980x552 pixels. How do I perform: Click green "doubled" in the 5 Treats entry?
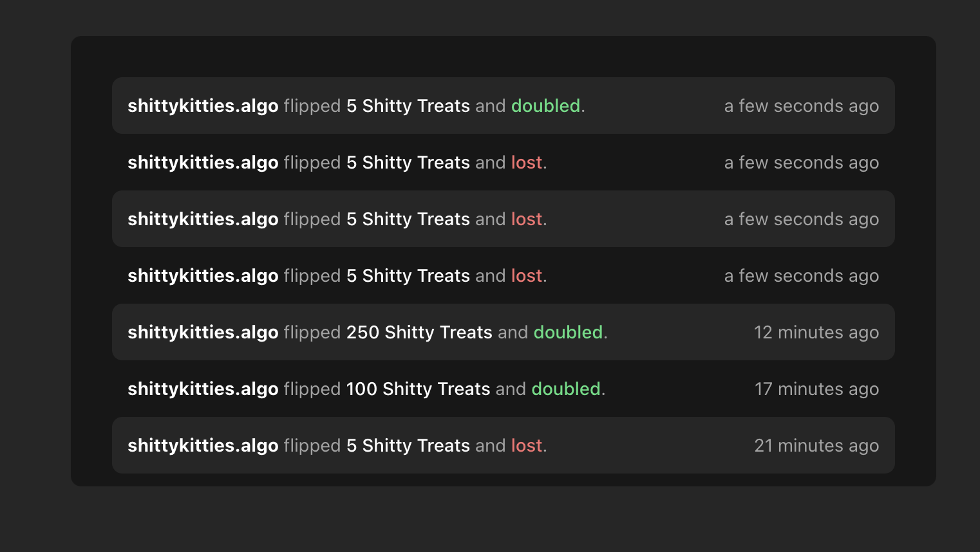point(546,106)
